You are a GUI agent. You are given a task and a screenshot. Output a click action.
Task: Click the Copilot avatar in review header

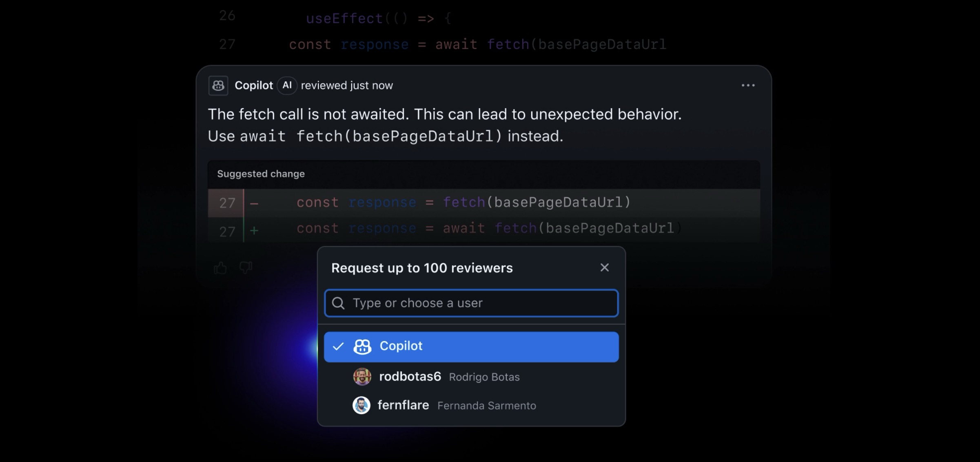(x=218, y=86)
